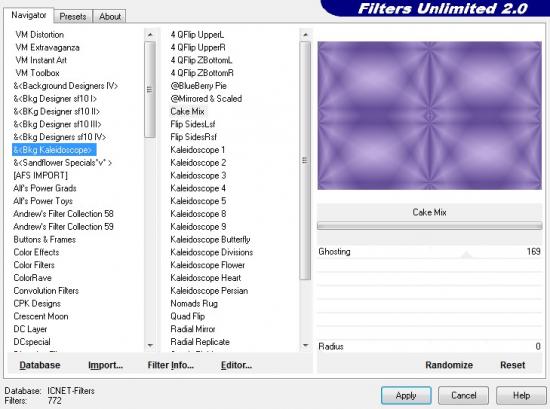Viewport: 550px width, 409px height.
Task: Select Kaleidoscope Butterfly filter
Action: pyautogui.click(x=210, y=240)
